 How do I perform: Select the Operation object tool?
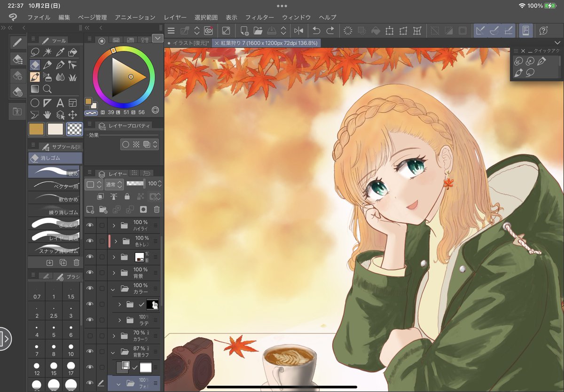[x=60, y=115]
